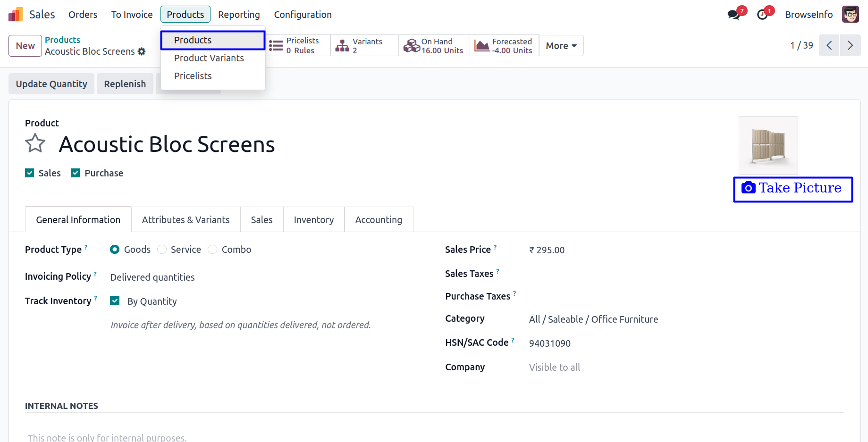Image resolution: width=868 pixels, height=442 pixels.
Task: Open On Hand units stat button
Action: (x=434, y=46)
